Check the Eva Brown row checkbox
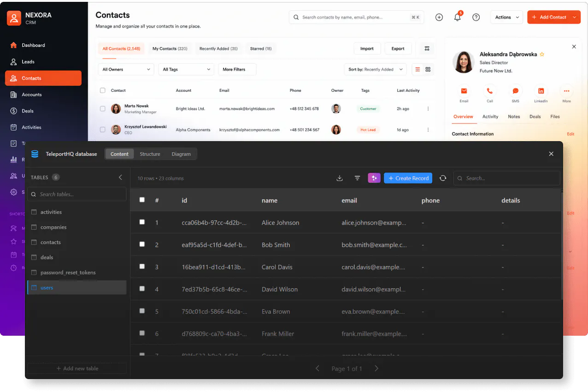Image resolution: width=588 pixels, height=392 pixels. 142,311
